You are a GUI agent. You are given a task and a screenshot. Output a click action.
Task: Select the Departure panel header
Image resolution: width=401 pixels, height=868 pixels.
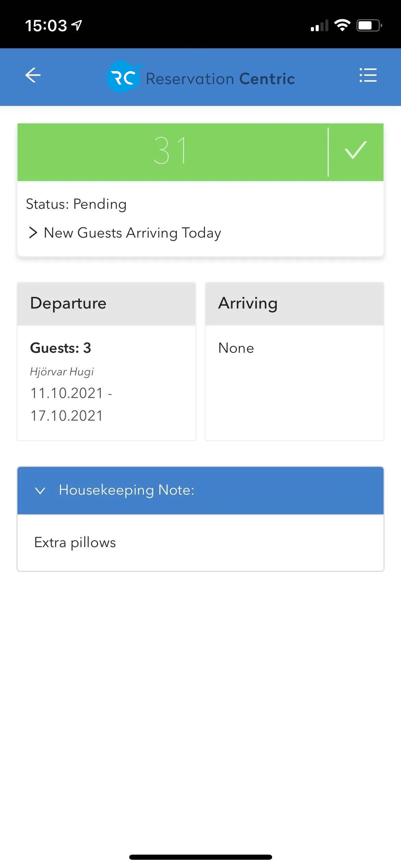click(x=107, y=304)
